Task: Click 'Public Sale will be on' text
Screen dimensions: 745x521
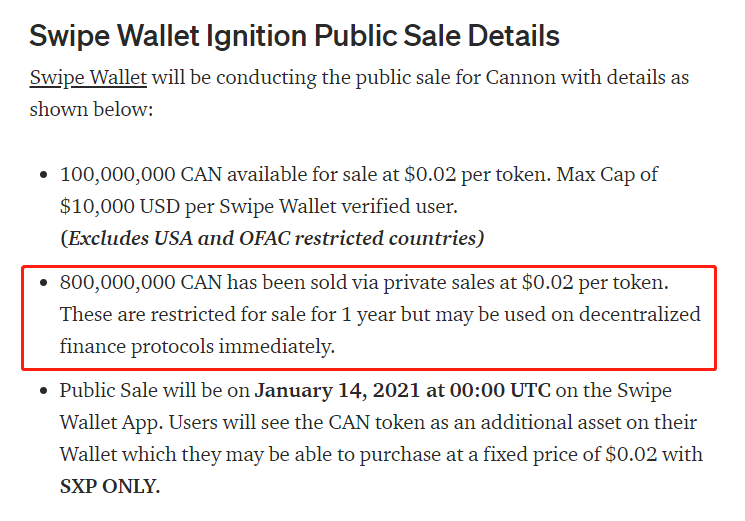Action: coord(153,391)
